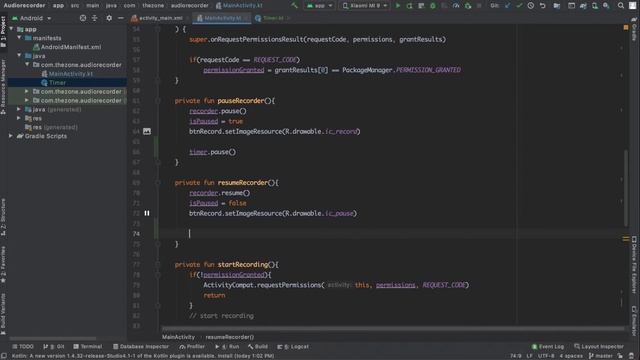Open the Xiaomi Mi 9 device selector
This screenshot has width=640, height=360.
point(365,6)
